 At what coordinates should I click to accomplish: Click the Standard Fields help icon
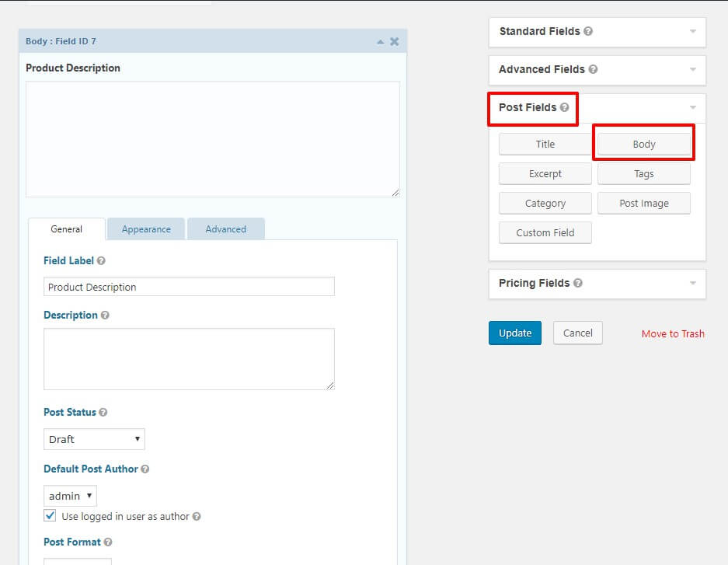[x=586, y=31]
